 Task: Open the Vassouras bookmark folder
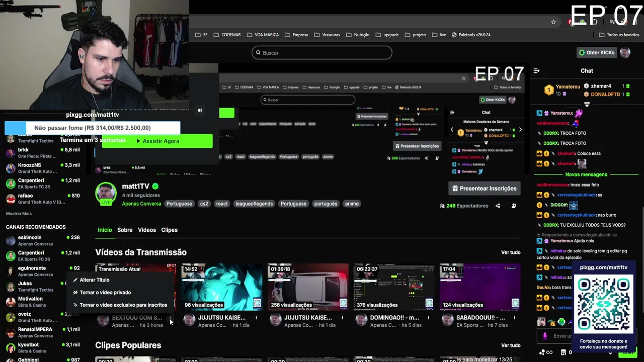coord(327,35)
